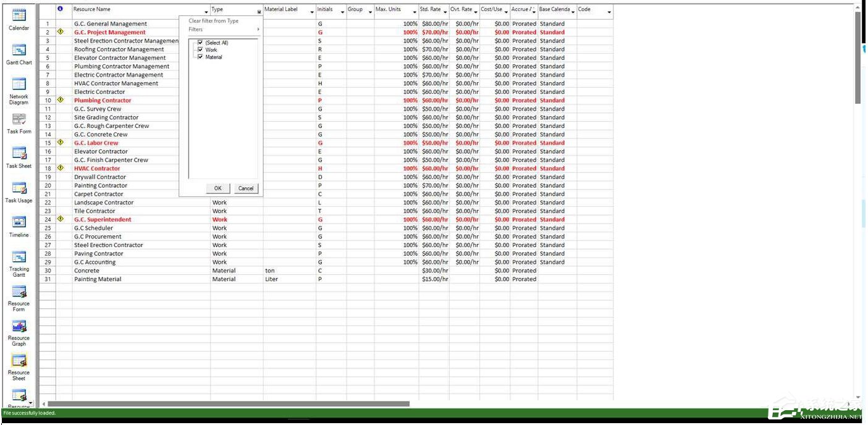
Task: Click the Base Calendar column header
Action: pos(557,11)
